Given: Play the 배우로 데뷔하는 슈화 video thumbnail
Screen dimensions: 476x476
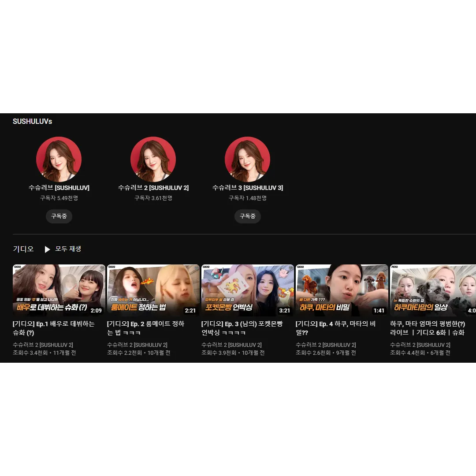Looking at the screenshot, I should pyautogui.click(x=59, y=290).
